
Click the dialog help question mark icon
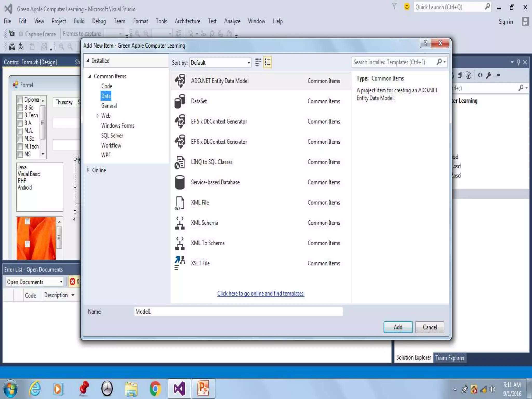[x=425, y=43]
